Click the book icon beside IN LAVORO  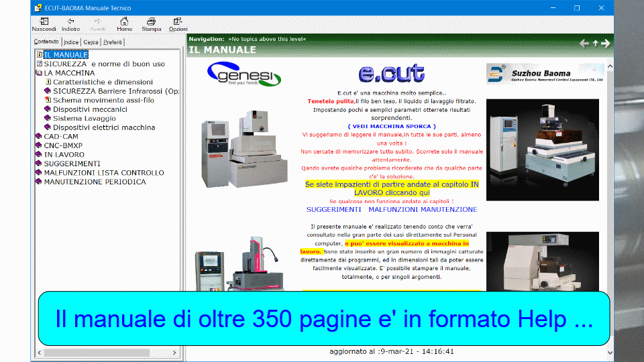point(39,154)
